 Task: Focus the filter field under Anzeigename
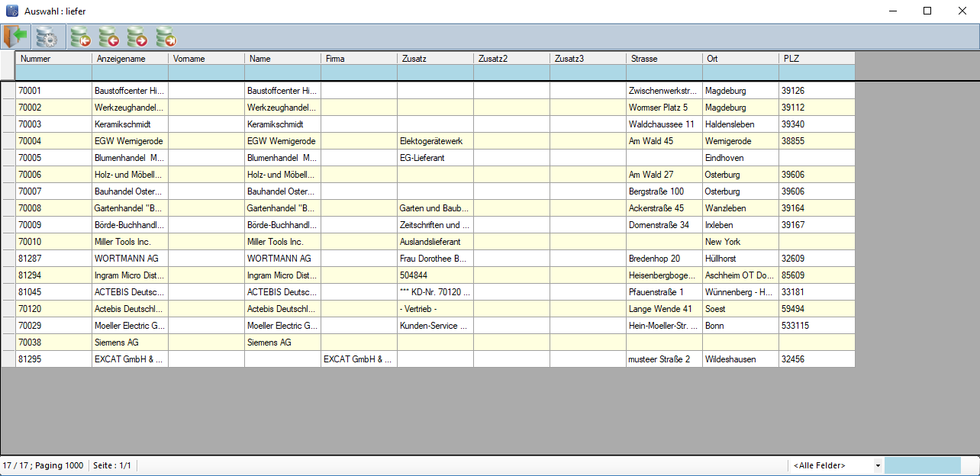pyautogui.click(x=130, y=72)
